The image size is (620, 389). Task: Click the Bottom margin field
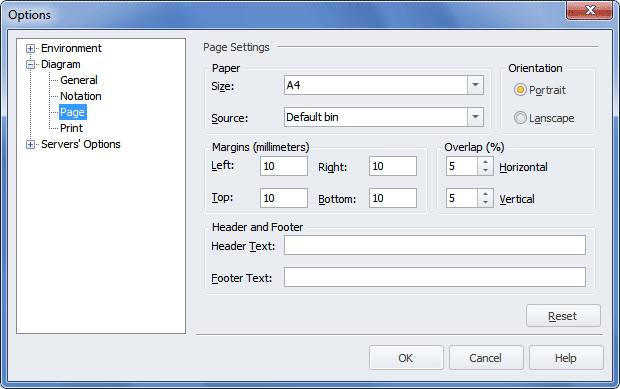coord(393,198)
